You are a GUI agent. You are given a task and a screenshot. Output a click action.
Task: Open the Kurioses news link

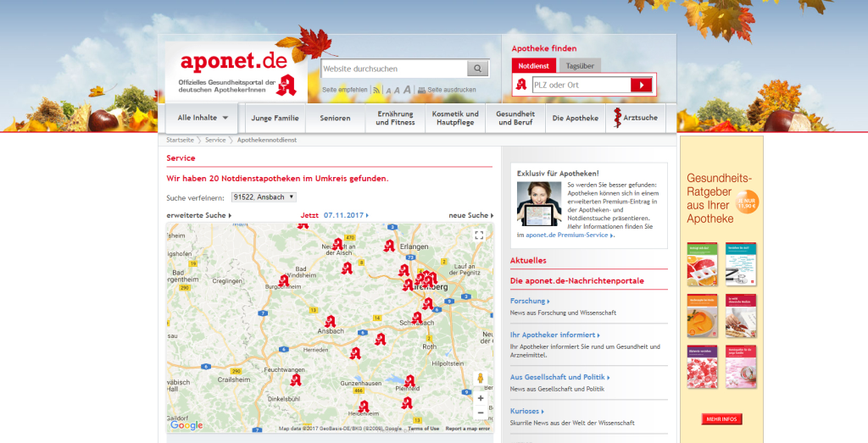pyautogui.click(x=527, y=411)
